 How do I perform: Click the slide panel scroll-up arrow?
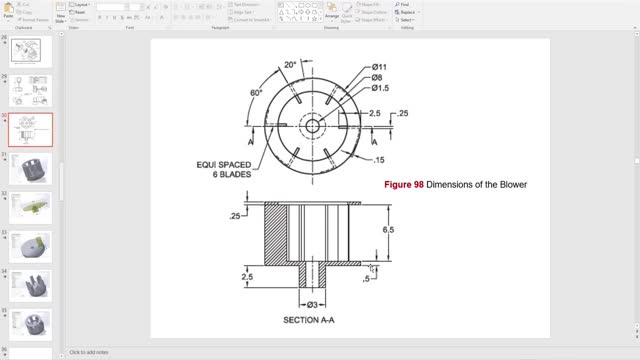tap(62, 34)
